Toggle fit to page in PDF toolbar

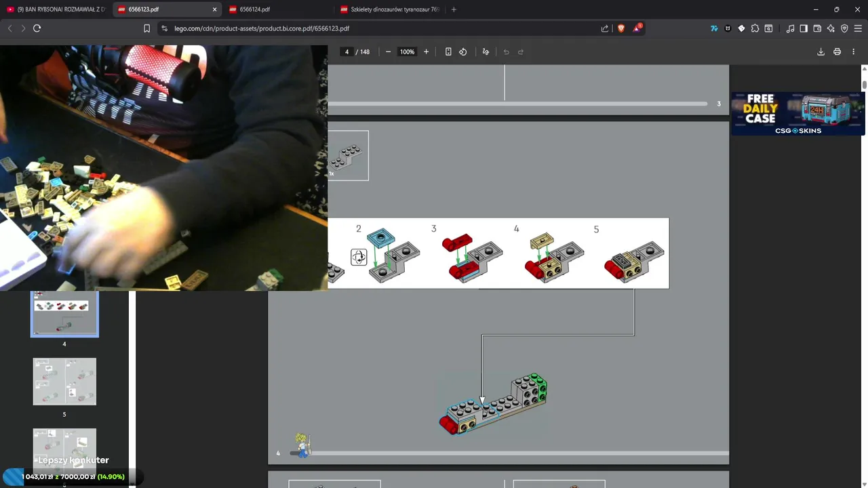[448, 52]
